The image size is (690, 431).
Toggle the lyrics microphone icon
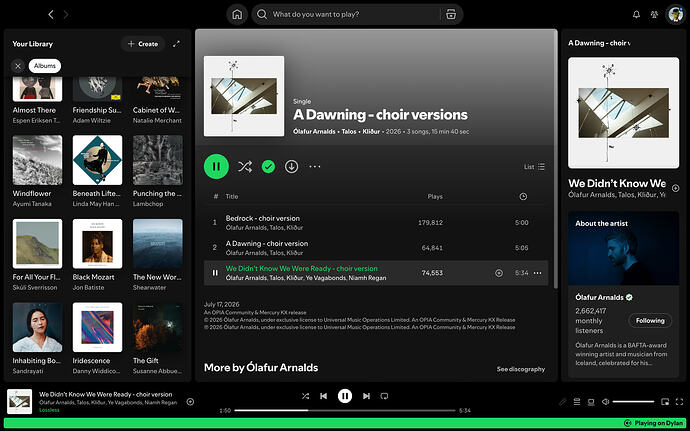coord(562,402)
